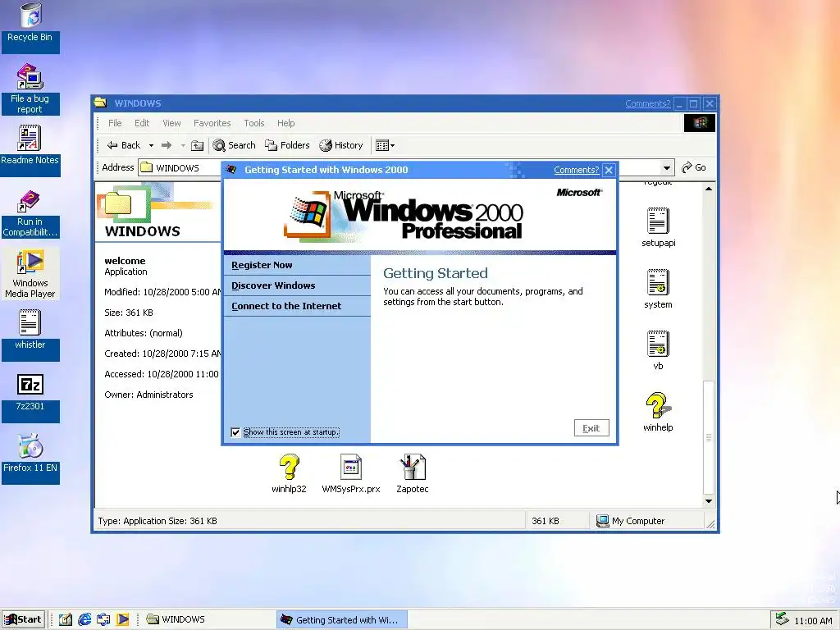Click scroll up arrow in WINDOWS folder
Screen dimensions: 840x630
(708, 189)
